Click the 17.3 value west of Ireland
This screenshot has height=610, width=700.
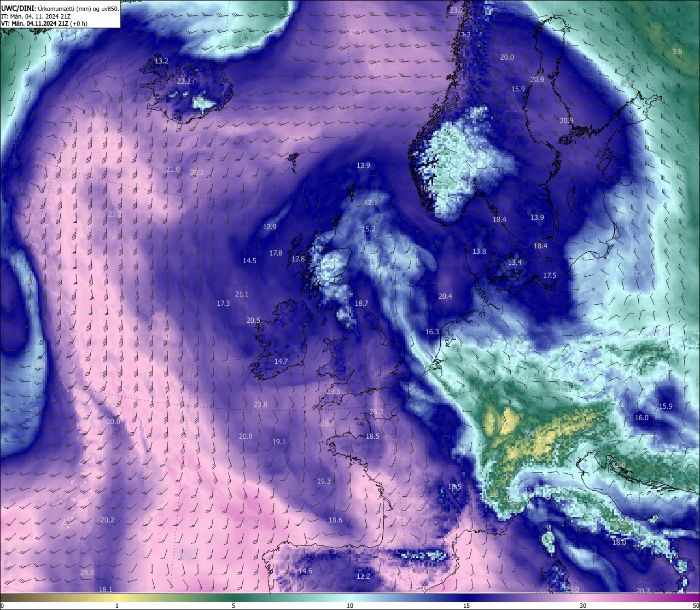[223, 304]
